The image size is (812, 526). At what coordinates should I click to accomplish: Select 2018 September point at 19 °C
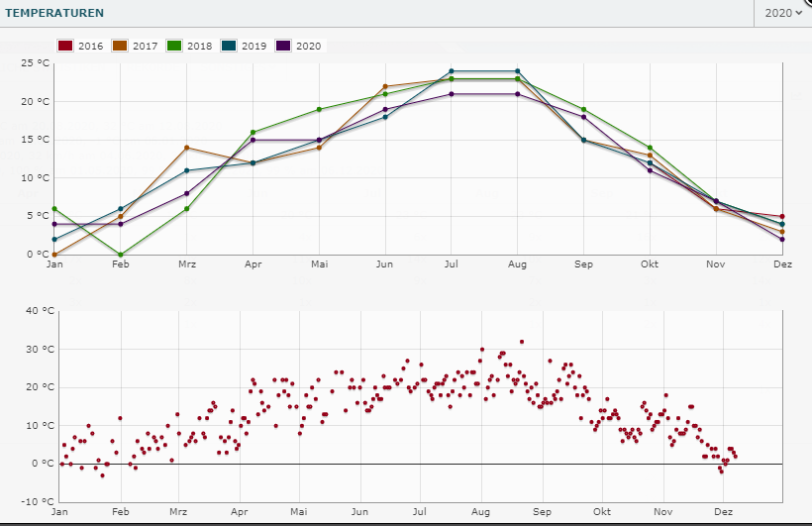584,109
